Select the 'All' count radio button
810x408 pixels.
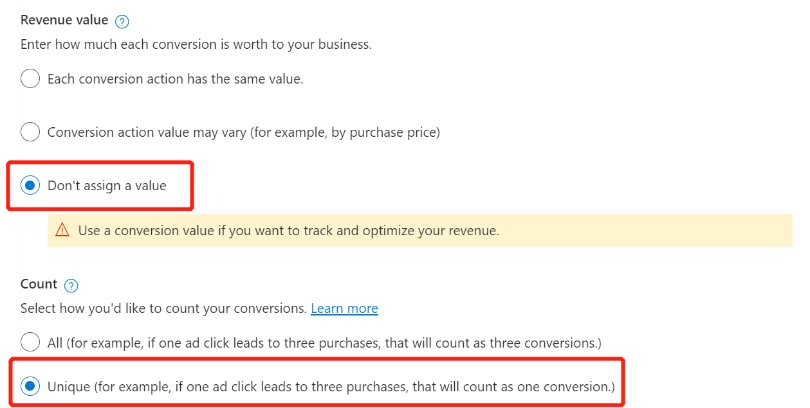[x=30, y=342]
